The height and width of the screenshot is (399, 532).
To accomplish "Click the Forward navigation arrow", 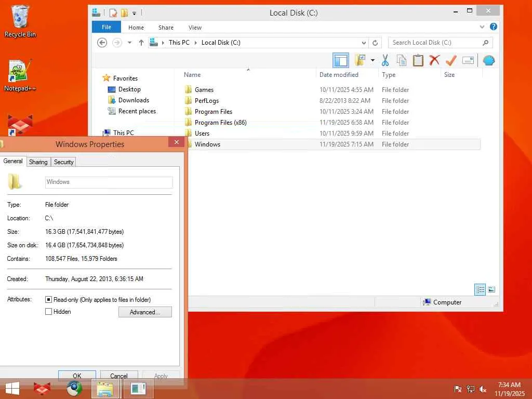I will (x=117, y=43).
